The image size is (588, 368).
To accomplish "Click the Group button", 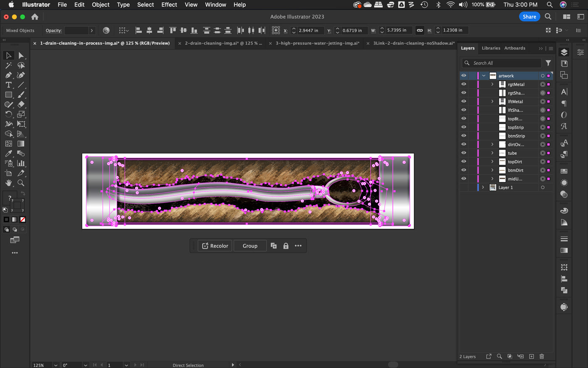I will (x=250, y=246).
